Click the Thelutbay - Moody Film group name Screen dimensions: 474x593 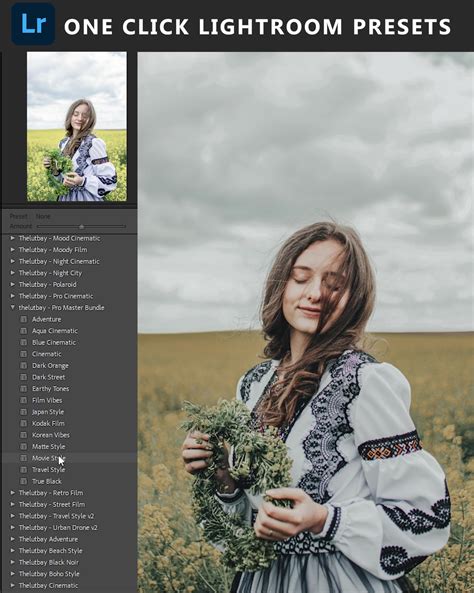[x=53, y=250]
